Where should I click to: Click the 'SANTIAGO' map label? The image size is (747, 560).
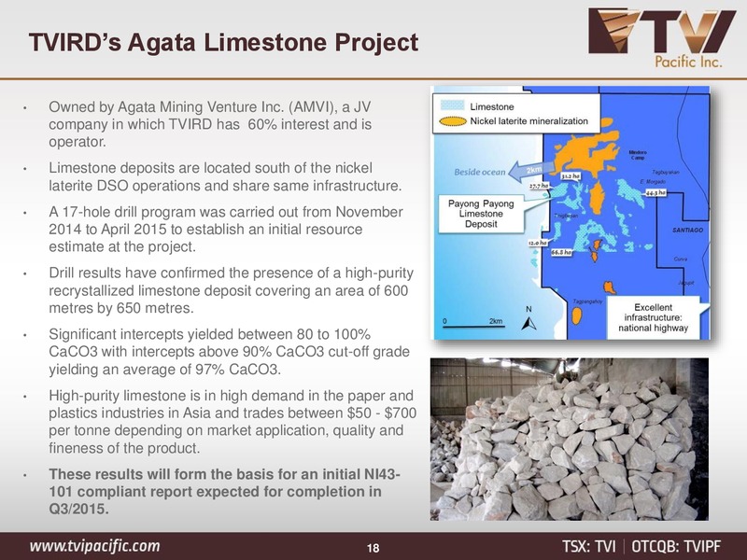coord(687,230)
